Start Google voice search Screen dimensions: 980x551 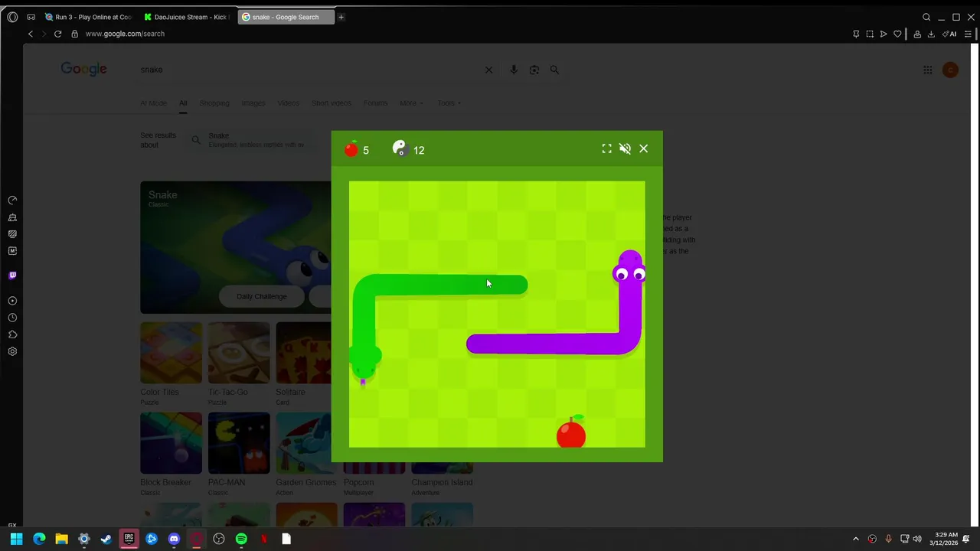click(x=514, y=70)
